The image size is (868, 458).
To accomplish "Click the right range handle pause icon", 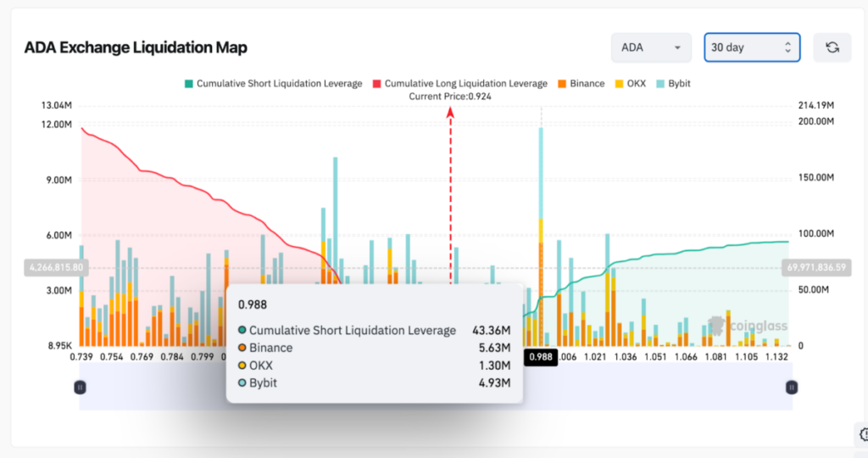I will (x=792, y=387).
